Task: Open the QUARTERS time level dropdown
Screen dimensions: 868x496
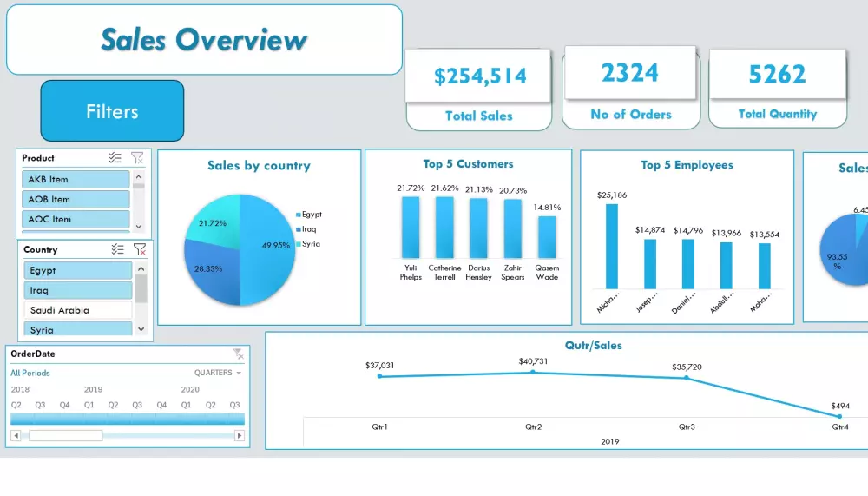Action: pyautogui.click(x=218, y=373)
